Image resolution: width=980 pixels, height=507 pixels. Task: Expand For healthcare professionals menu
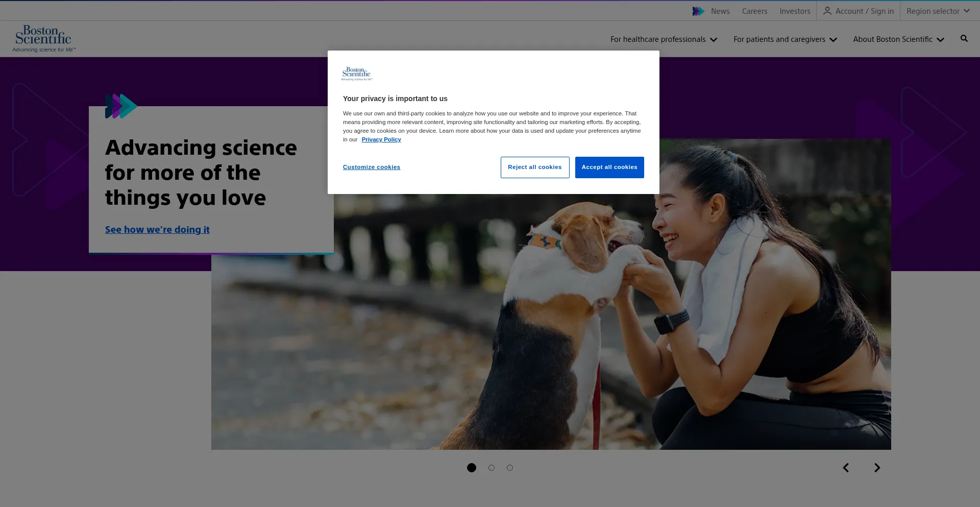(664, 39)
